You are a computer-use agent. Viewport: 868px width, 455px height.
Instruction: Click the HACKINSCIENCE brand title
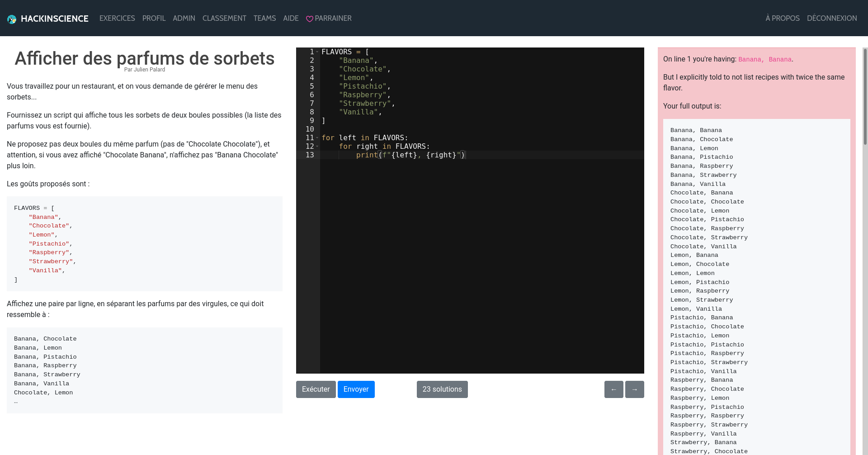pos(55,19)
